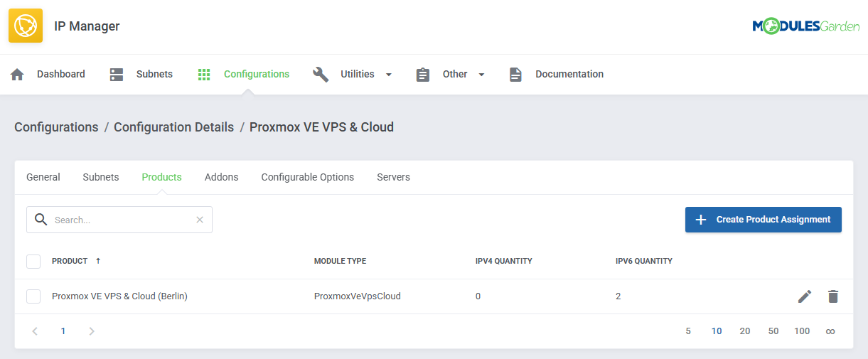
Task: Open the Configurable Options tab
Action: tap(307, 177)
